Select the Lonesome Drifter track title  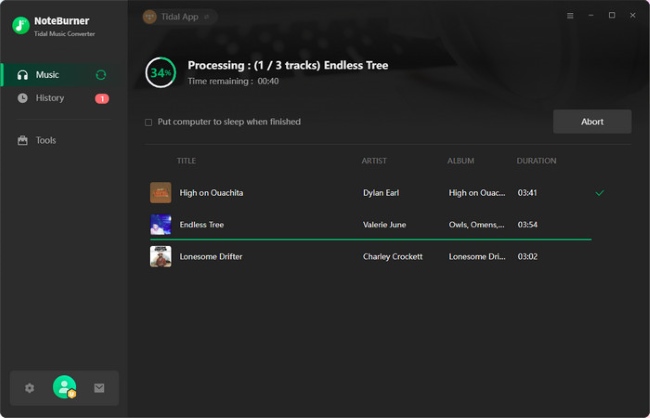pos(211,257)
